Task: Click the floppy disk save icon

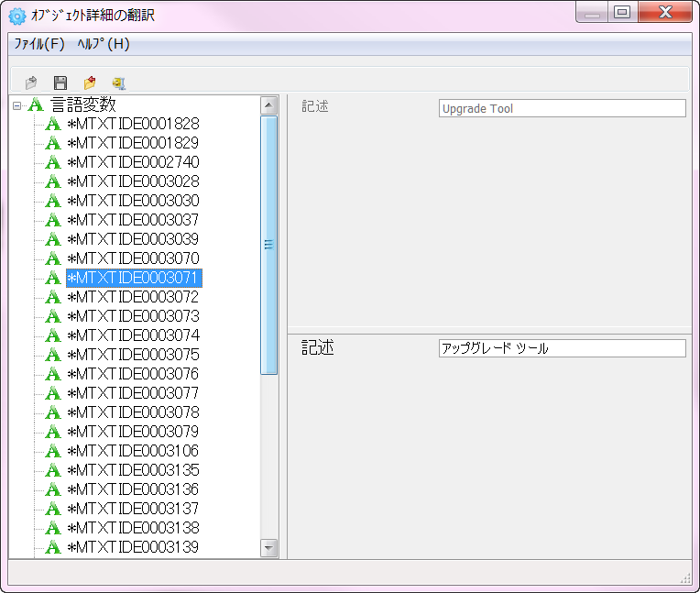Action: (60, 82)
